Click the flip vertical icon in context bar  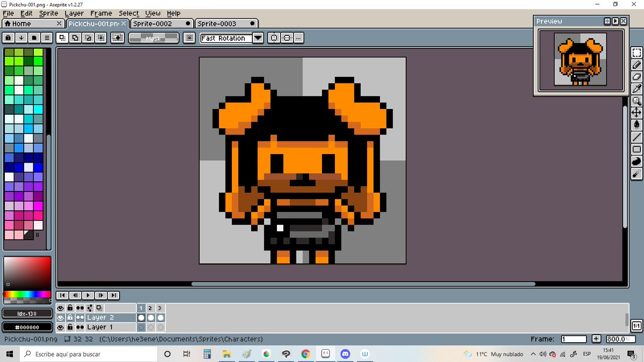287,38
